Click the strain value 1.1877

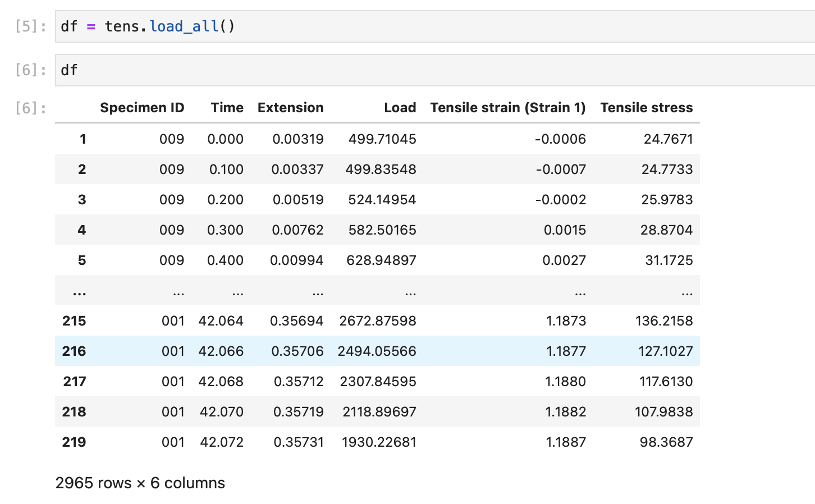pos(566,351)
